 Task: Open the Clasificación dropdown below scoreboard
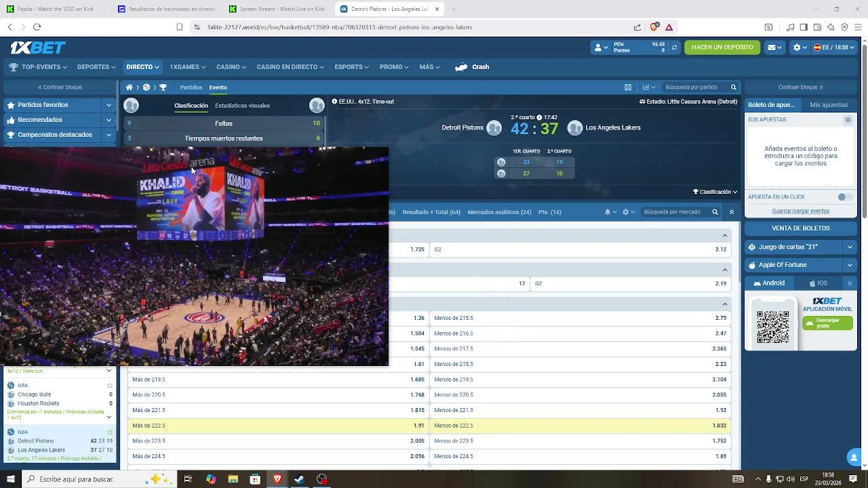(715, 192)
